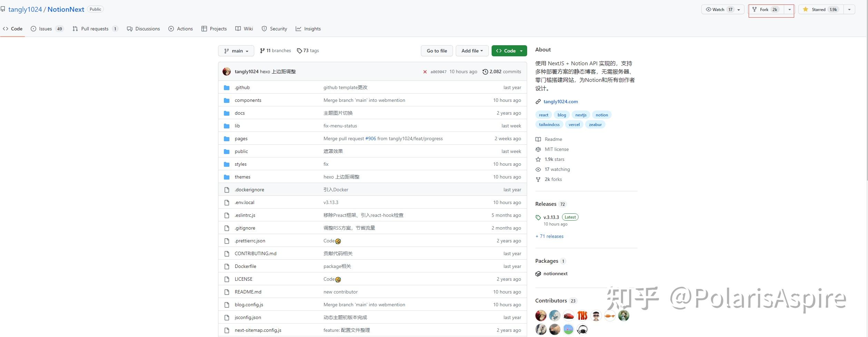Switch to the Code tab
This screenshot has width=868, height=337.
click(x=12, y=29)
